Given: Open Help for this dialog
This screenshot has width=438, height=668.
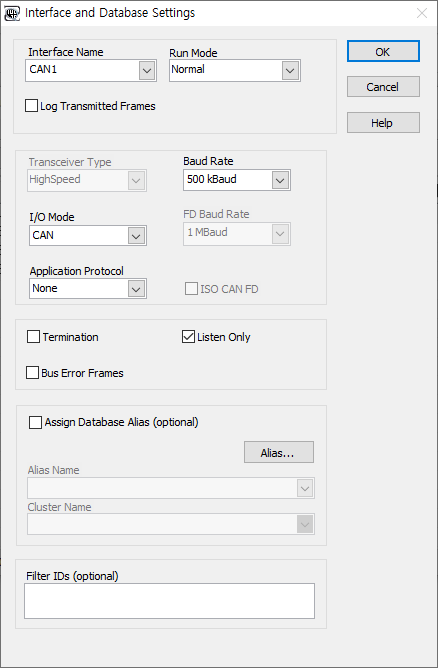Looking at the screenshot, I should (383, 123).
